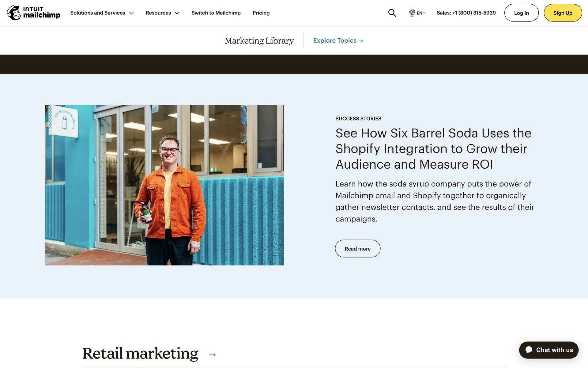
Task: Click the arrow beside Retail marketing
Action: (212, 355)
